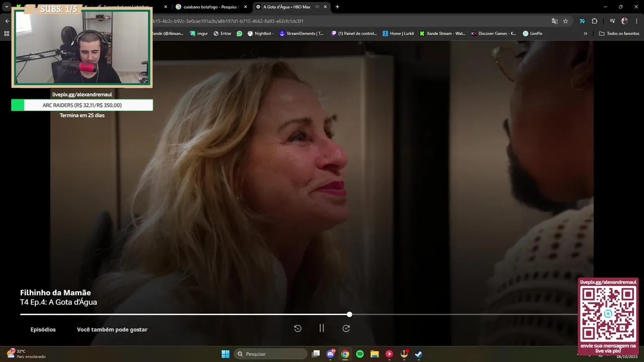Image resolution: width=644 pixels, height=362 pixels.
Task: Open the Nightbot bookmark
Action: click(261, 34)
